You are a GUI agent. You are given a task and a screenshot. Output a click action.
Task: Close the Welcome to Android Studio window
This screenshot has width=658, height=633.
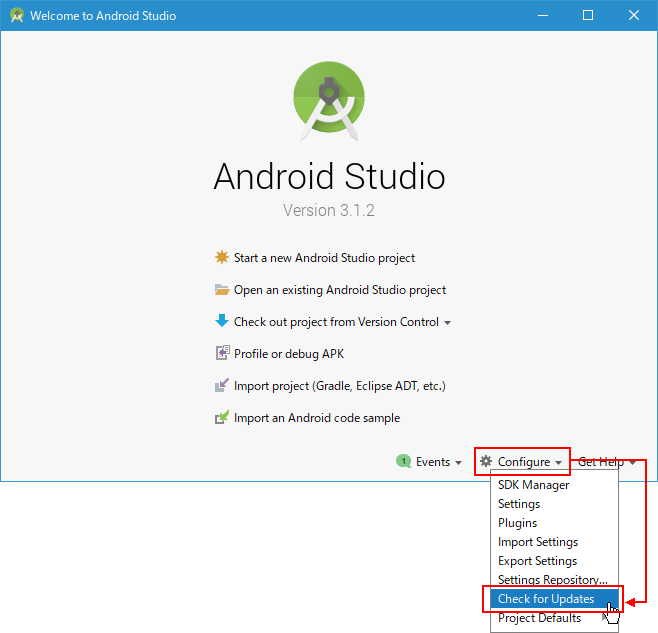(x=634, y=16)
